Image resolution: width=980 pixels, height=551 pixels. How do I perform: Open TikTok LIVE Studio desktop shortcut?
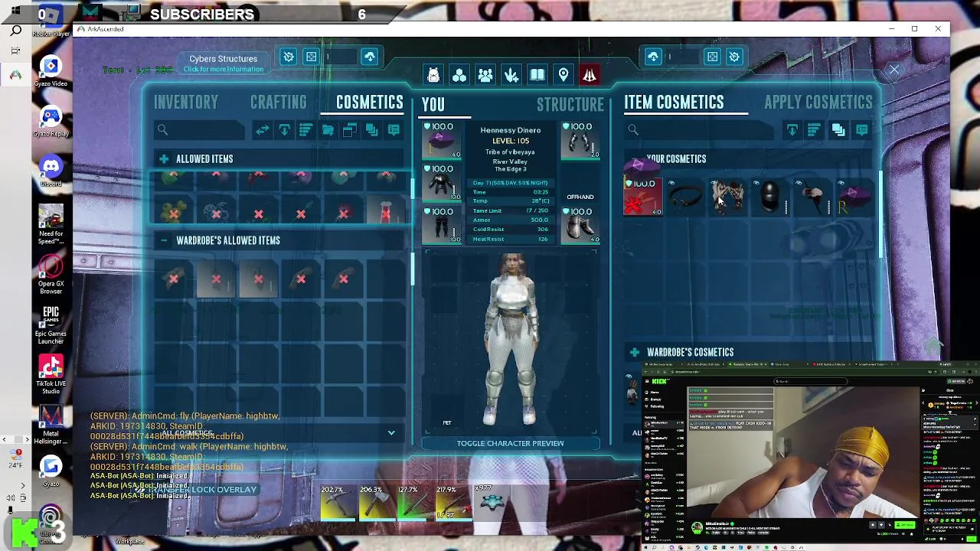51,375
